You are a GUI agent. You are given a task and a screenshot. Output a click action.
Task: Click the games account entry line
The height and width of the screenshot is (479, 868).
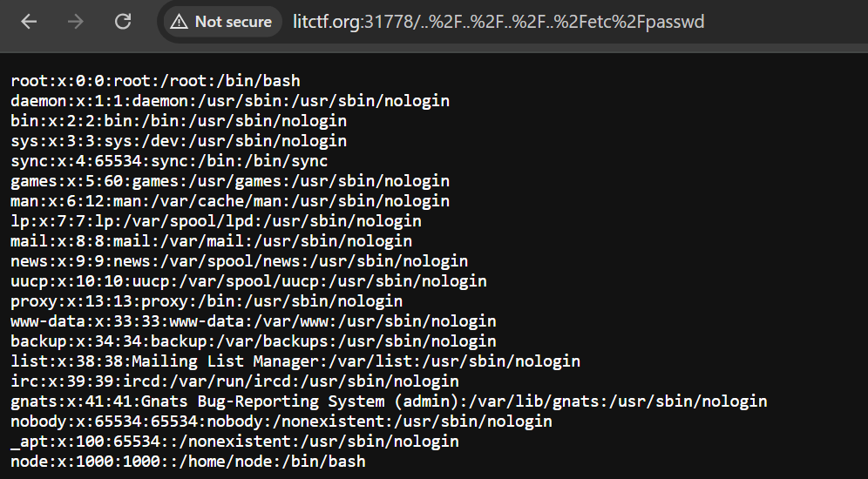pos(230,181)
